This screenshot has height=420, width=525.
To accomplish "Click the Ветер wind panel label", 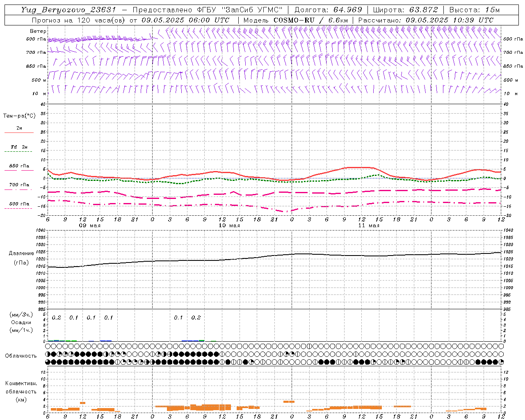I will 38,31.
